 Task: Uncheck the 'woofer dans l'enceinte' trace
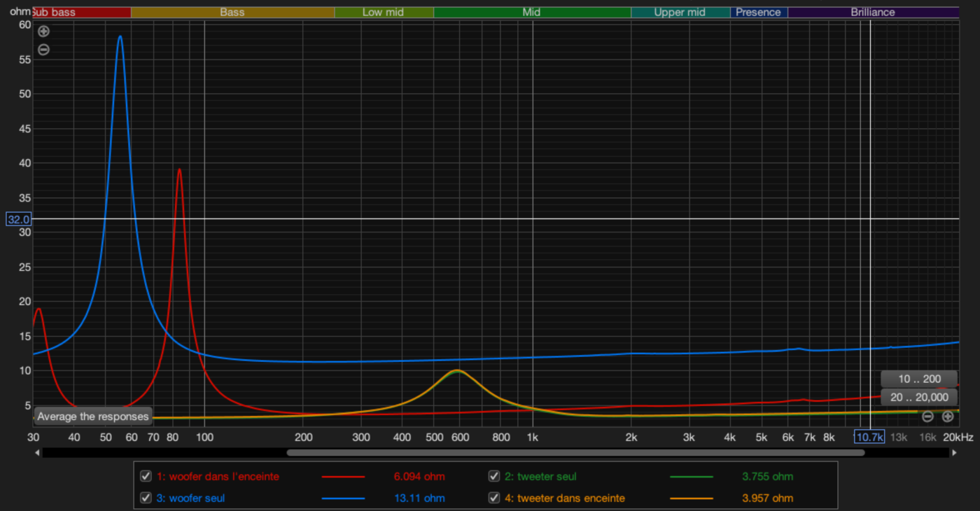pos(146,476)
